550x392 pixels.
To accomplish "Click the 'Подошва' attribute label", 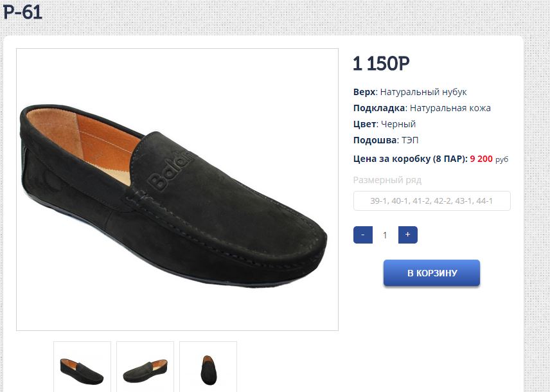I will [x=374, y=140].
